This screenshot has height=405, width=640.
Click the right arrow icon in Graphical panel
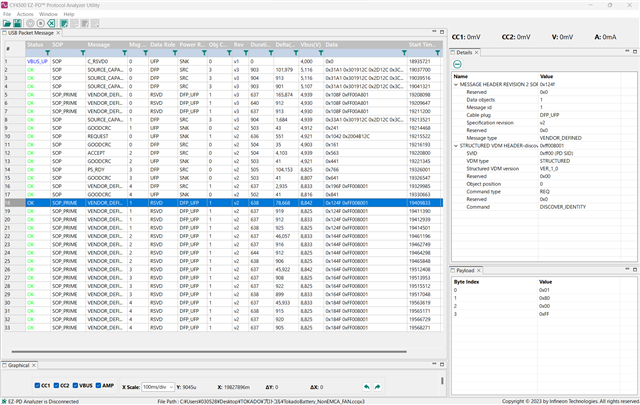(x=377, y=386)
